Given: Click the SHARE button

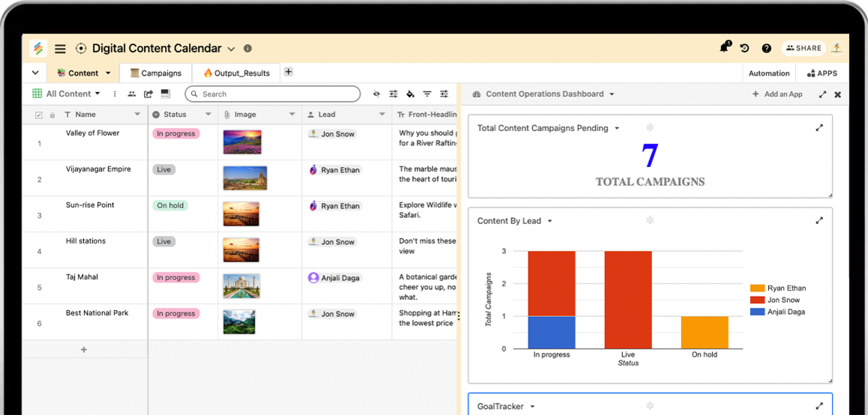Looking at the screenshot, I should coord(804,48).
